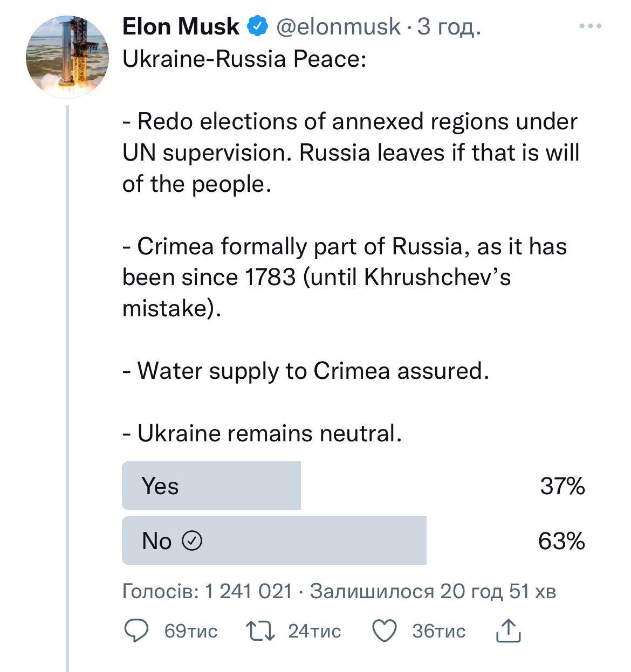Open Elon Musk's profile picture
This screenshot has height=672, width=631.
(67, 57)
